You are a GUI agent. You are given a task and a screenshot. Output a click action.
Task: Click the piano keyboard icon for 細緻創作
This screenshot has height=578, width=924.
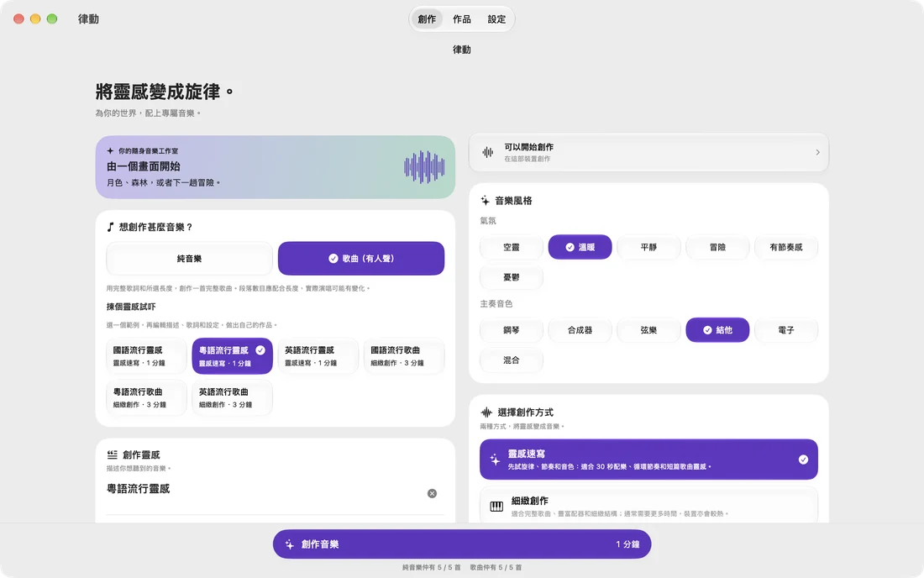coord(496,506)
